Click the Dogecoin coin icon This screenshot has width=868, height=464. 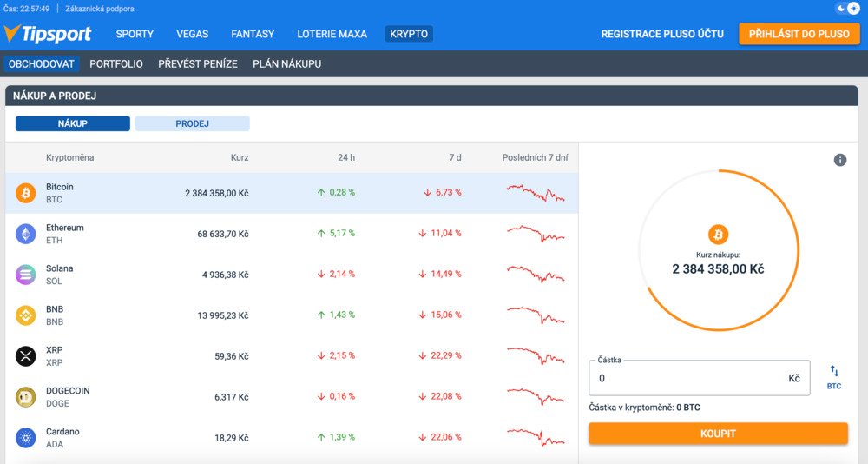[26, 397]
